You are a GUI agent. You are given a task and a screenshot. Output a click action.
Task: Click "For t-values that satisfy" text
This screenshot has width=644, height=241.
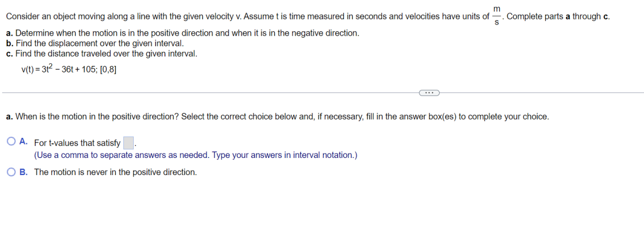point(77,143)
